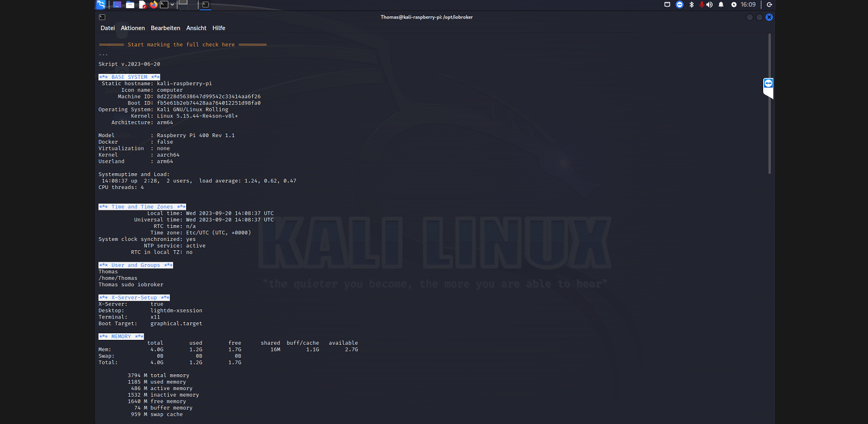Click the 'available' memory column header
This screenshot has height=424, width=868.
[x=343, y=343]
